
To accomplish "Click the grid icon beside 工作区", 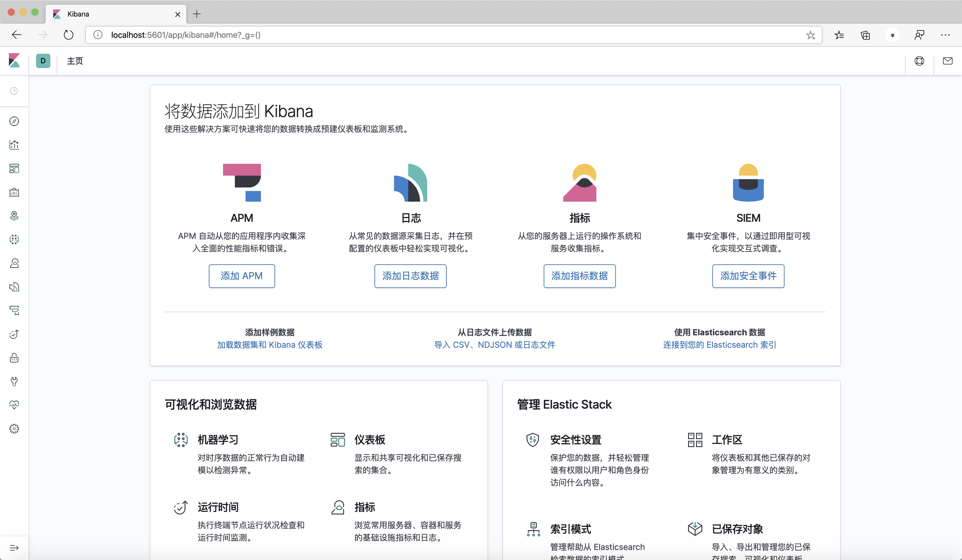I will click(695, 440).
